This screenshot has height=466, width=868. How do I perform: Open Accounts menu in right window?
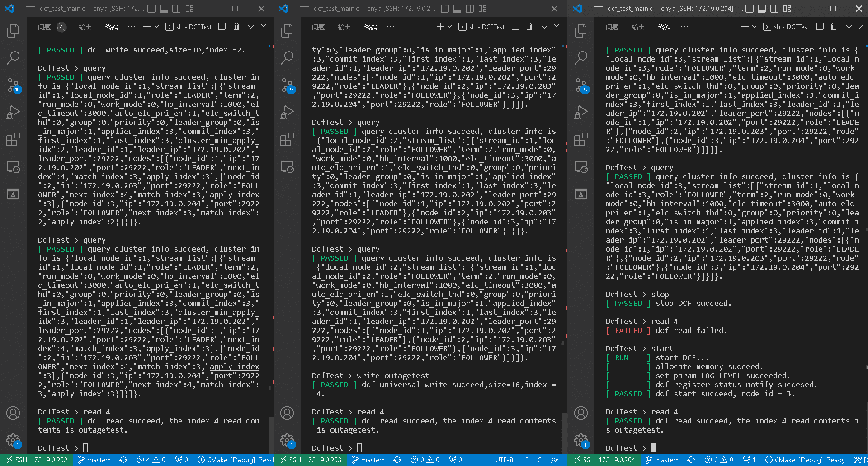[581, 413]
